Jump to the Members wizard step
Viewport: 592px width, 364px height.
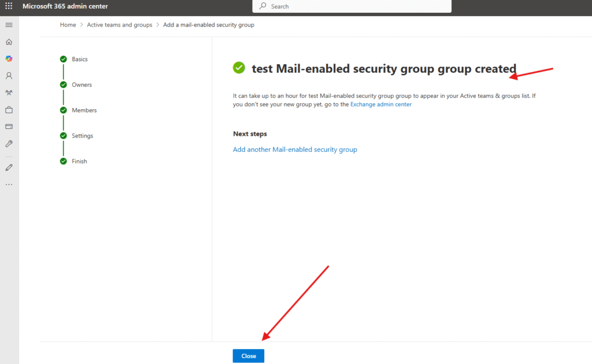tap(84, 110)
